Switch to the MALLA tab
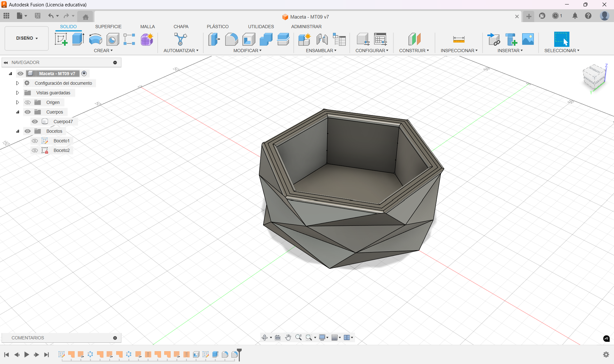 [x=148, y=27]
